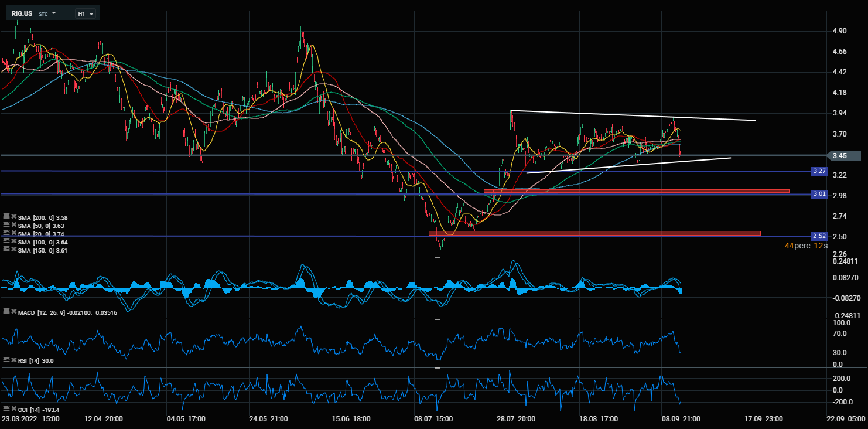Open settings icon for SMA 200 indicator

point(6,217)
